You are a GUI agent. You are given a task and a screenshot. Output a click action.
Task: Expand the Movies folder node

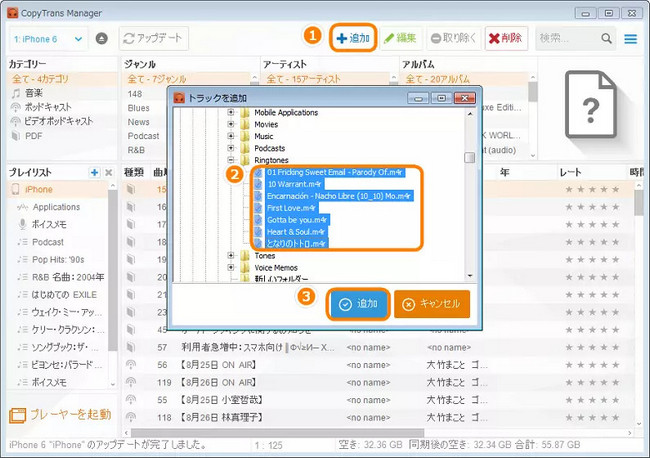click(x=231, y=124)
